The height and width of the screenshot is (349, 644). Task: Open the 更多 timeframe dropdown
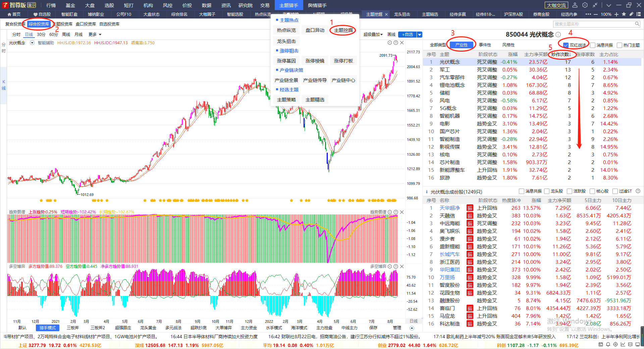point(95,35)
